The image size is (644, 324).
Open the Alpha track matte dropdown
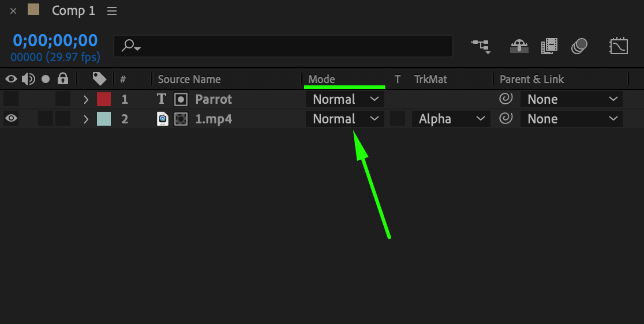point(451,119)
